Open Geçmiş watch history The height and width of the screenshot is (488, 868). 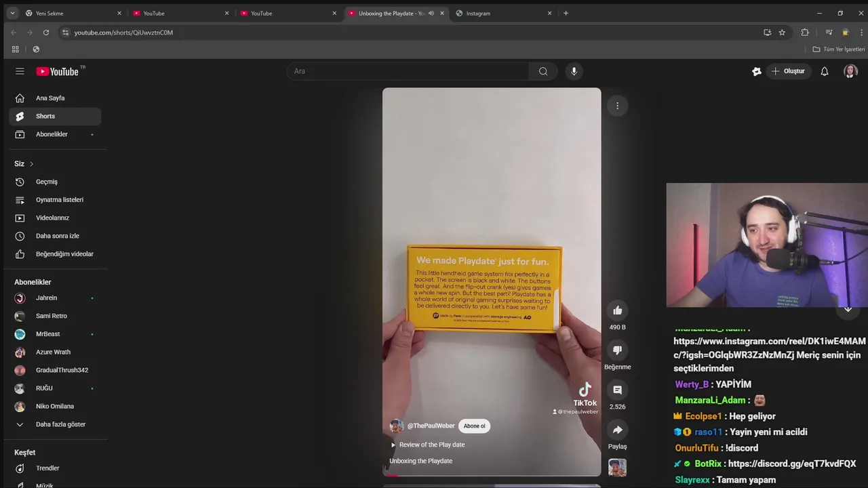55,182
